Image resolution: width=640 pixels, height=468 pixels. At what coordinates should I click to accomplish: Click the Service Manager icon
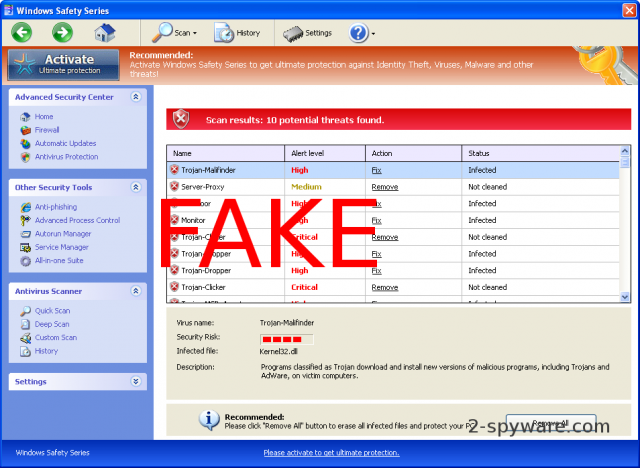25,247
